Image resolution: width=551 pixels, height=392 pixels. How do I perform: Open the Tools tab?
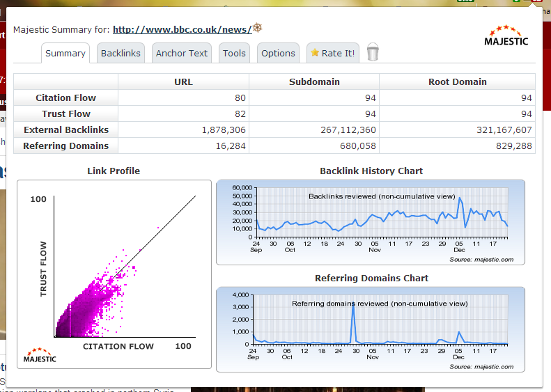[234, 53]
